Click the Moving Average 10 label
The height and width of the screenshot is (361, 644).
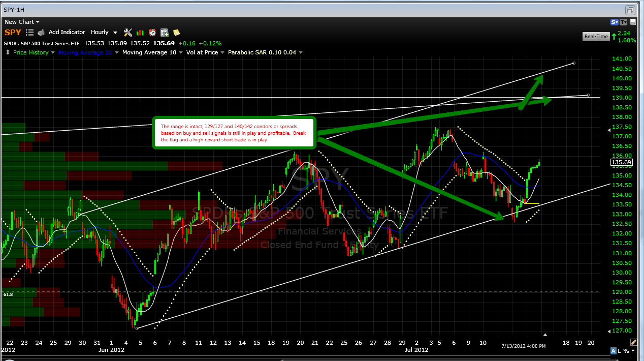[149, 52]
